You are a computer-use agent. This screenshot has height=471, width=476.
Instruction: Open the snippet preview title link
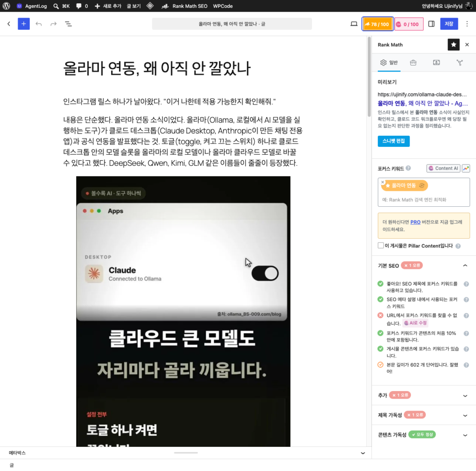(423, 103)
